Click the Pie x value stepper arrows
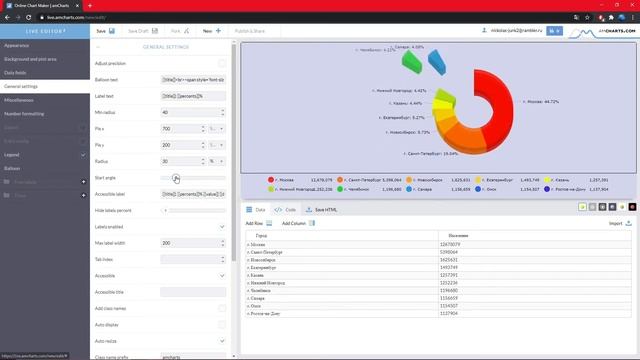This screenshot has width=640, height=360. point(203,129)
